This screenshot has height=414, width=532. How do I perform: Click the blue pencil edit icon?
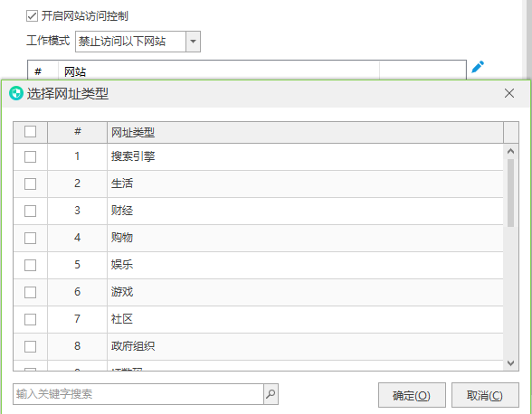tap(478, 67)
